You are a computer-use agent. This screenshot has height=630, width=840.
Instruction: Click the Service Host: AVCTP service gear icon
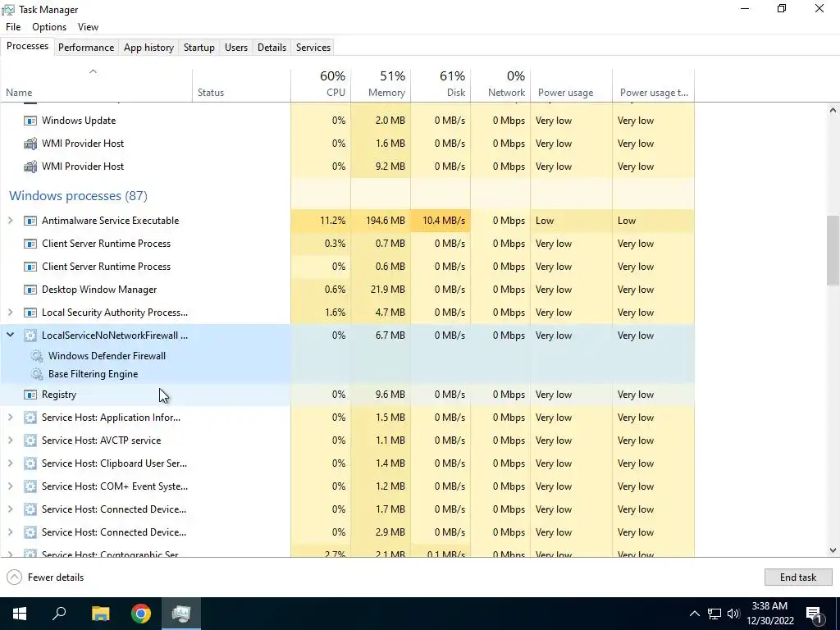[30, 441]
